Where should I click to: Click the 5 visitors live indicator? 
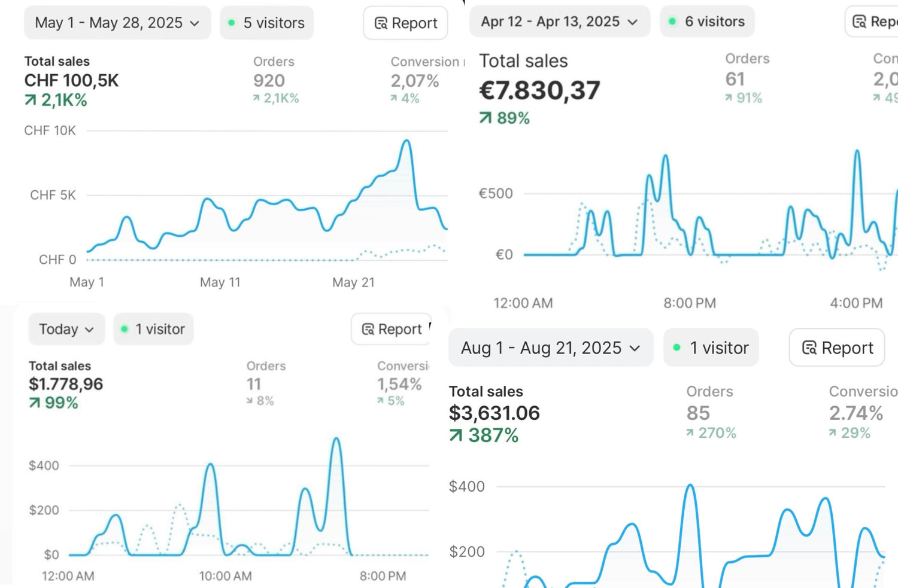(266, 23)
